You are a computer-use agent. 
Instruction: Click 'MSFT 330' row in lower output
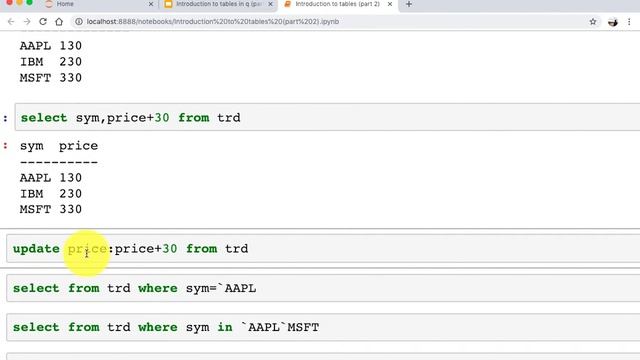coord(51,209)
